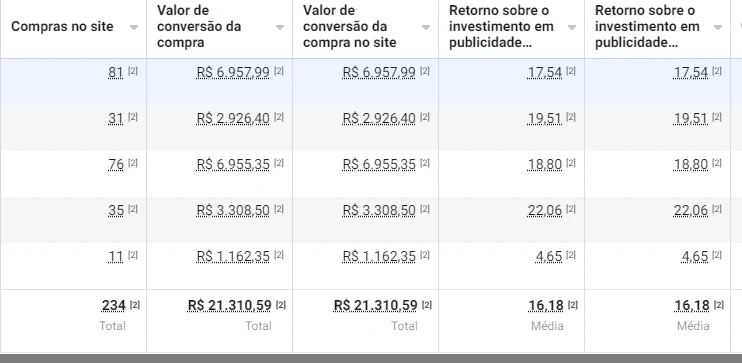Viewport: 742px width, 363px height.
Task: Click the footnote [2] icon next to 81
Action: 133,71
